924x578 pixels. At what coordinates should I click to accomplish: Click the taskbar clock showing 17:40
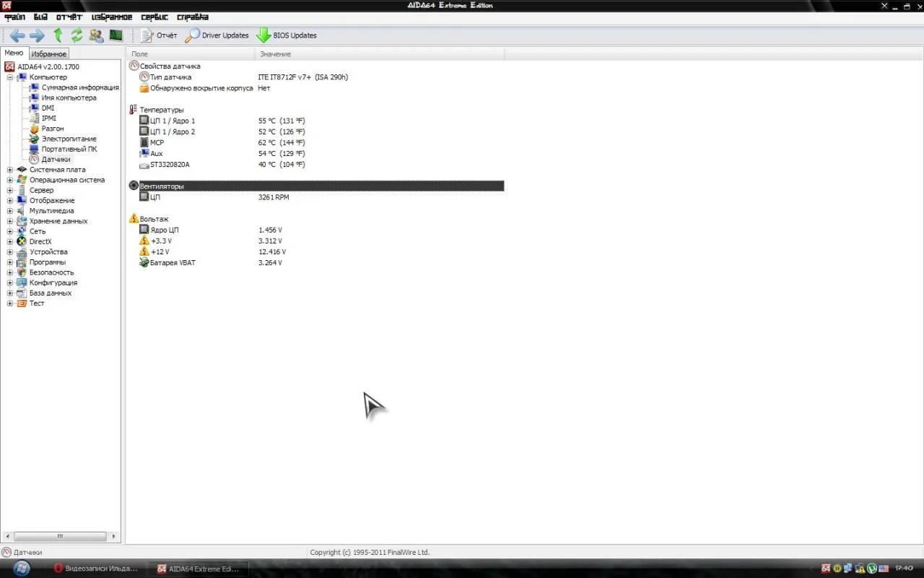coord(904,569)
